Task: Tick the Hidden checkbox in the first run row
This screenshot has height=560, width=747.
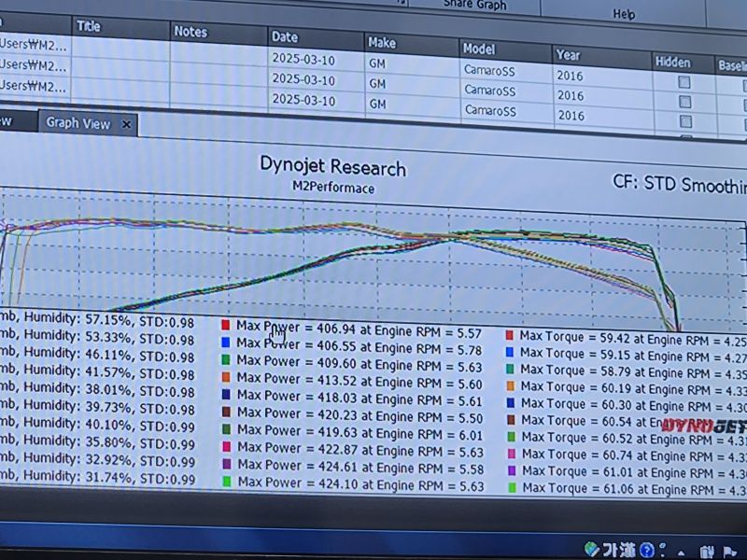Action: point(684,82)
